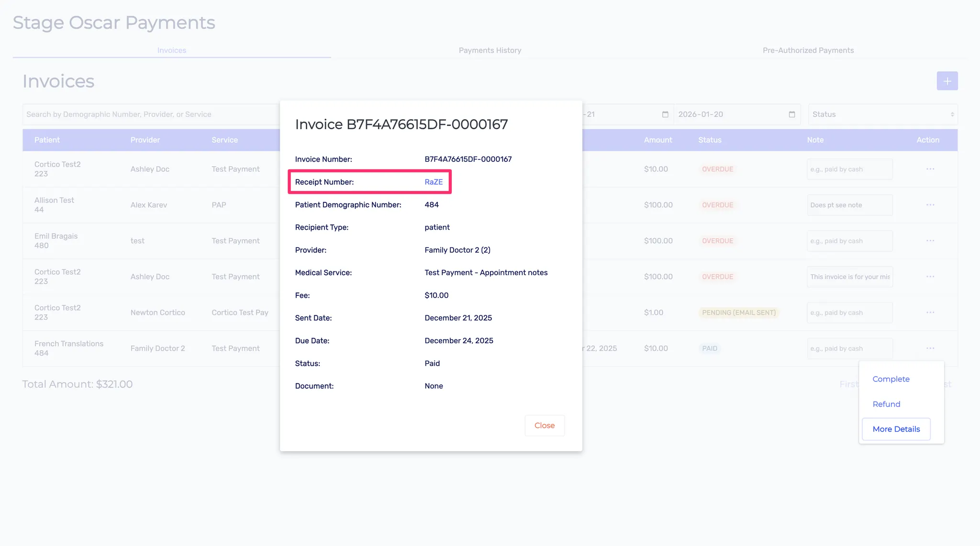
Task: Click calendar icon on 2026-01-20 date field
Action: 792,114
